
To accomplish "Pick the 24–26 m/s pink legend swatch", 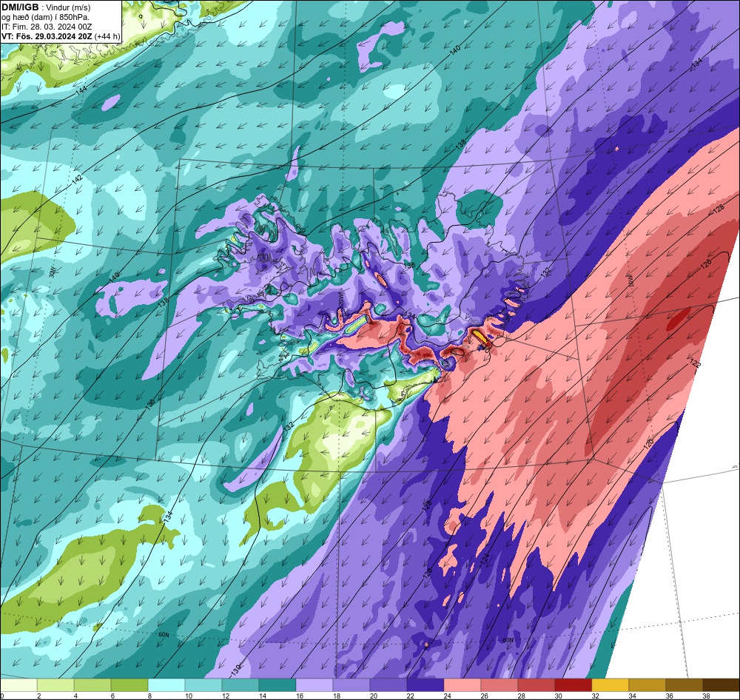I will 462,685.
